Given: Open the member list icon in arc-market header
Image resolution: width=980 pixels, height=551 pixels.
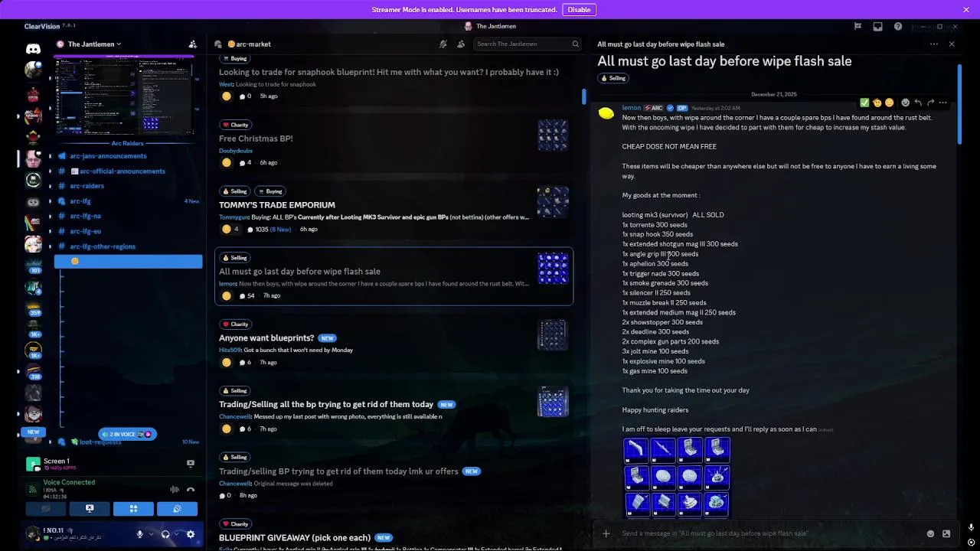Looking at the screenshot, I should pyautogui.click(x=461, y=44).
